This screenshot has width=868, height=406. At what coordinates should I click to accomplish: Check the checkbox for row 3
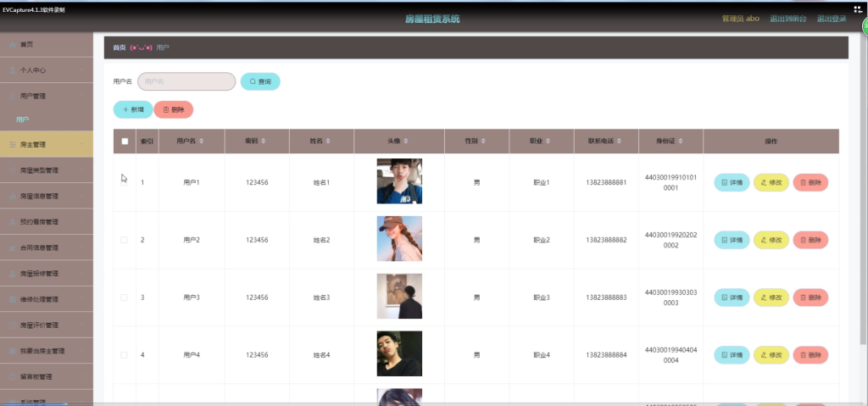pyautogui.click(x=125, y=298)
